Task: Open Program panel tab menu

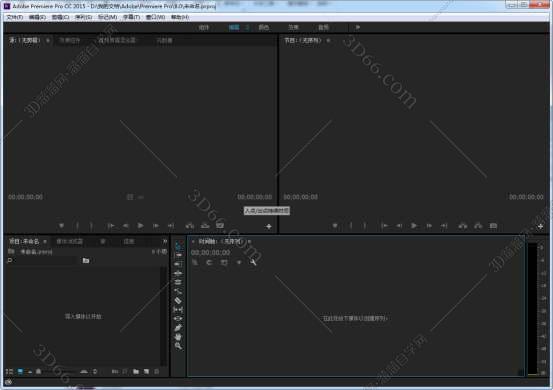Action: tap(328, 41)
